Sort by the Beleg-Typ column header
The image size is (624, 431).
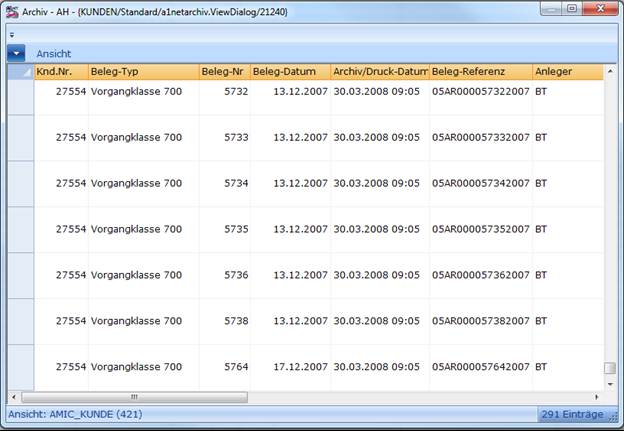(x=144, y=72)
